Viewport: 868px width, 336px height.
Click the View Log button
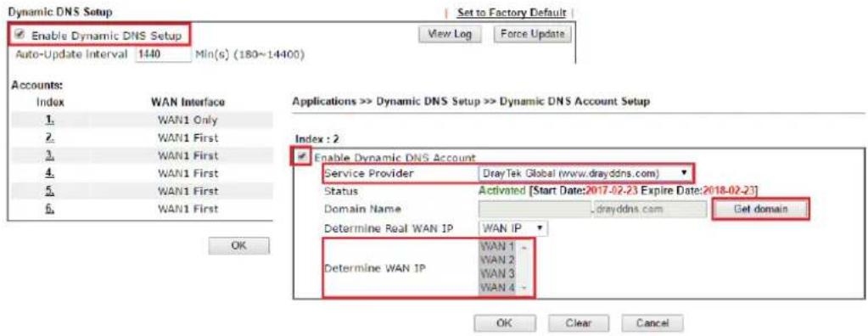pyautogui.click(x=450, y=34)
